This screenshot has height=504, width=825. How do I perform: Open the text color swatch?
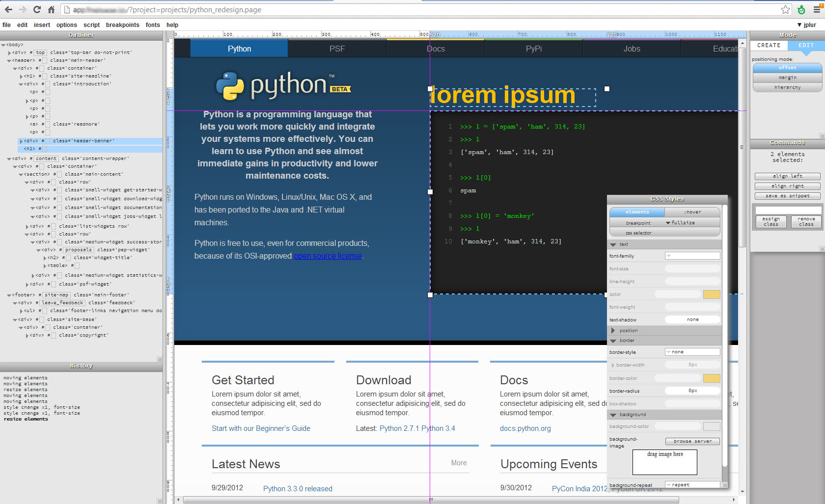712,294
